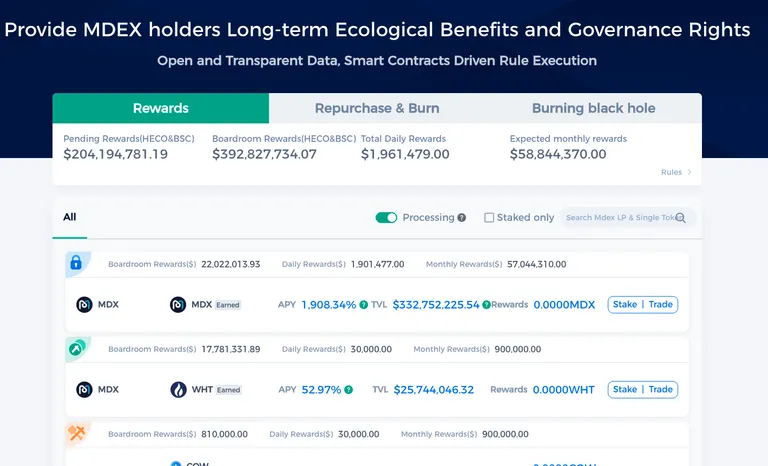The height and width of the screenshot is (466, 768).
Task: Click the MDX earned token logo icon
Action: point(178,305)
